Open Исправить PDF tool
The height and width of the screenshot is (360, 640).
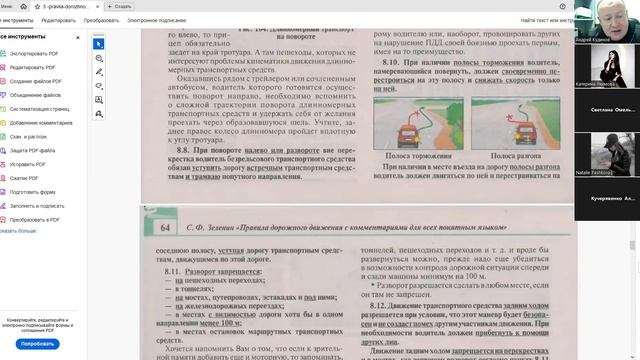click(27, 164)
